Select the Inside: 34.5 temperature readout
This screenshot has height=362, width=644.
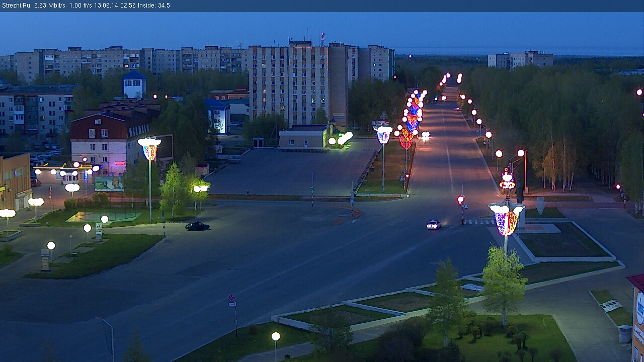tap(154, 6)
